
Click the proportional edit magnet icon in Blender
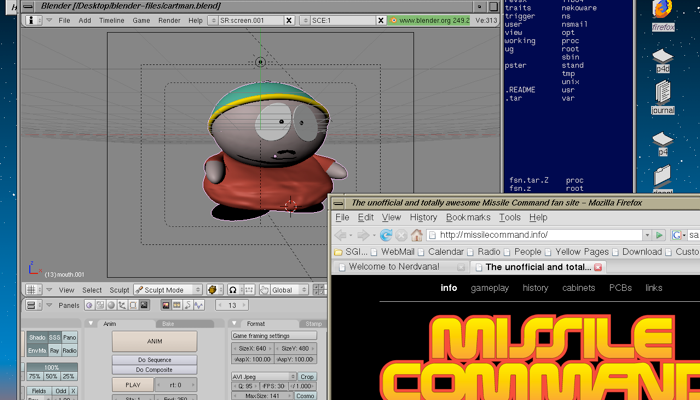pos(233,290)
